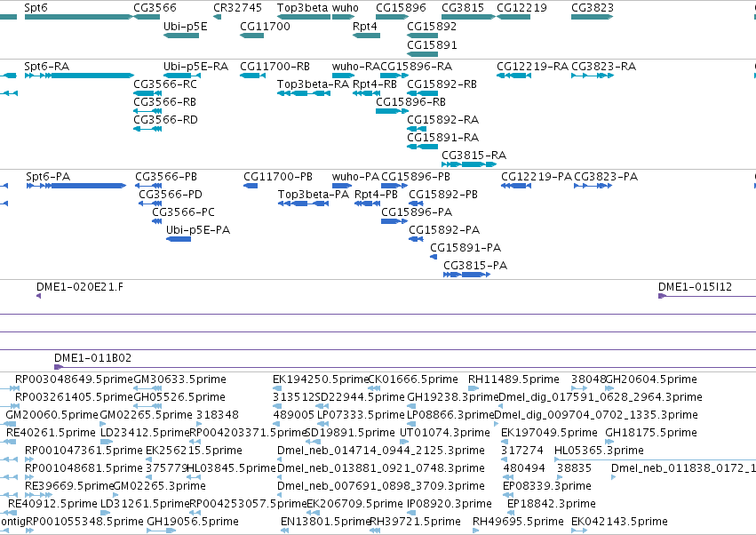
Task: Select the CG15896 gene arrow bar
Action: coord(393,17)
